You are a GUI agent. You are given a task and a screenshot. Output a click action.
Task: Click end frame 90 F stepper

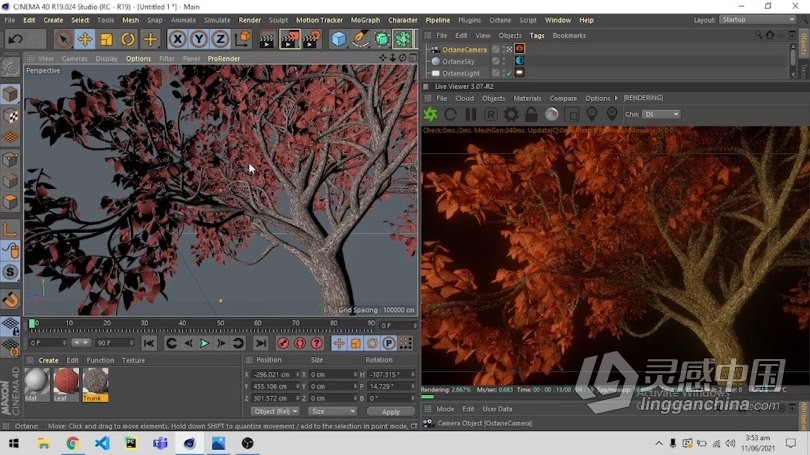pos(131,343)
